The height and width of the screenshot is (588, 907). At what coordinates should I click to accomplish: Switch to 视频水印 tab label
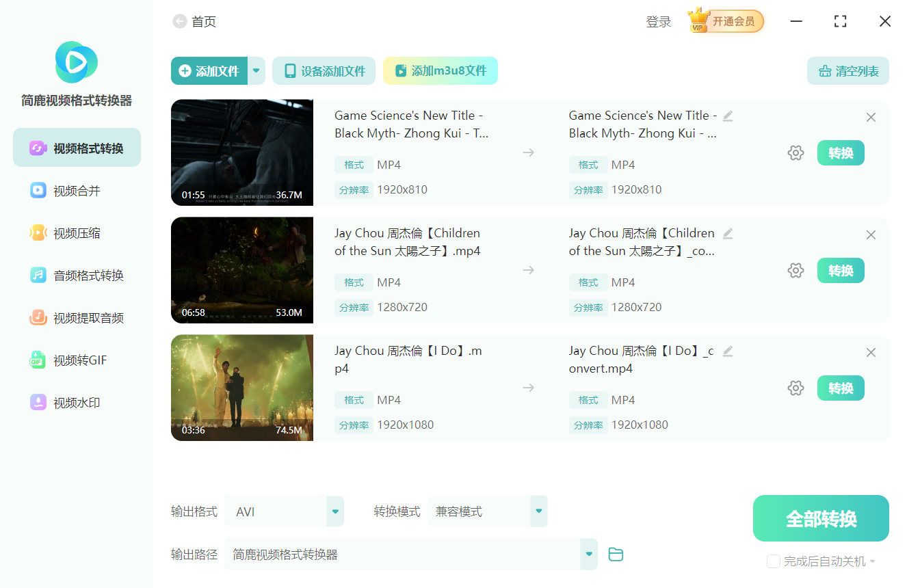[x=77, y=403]
